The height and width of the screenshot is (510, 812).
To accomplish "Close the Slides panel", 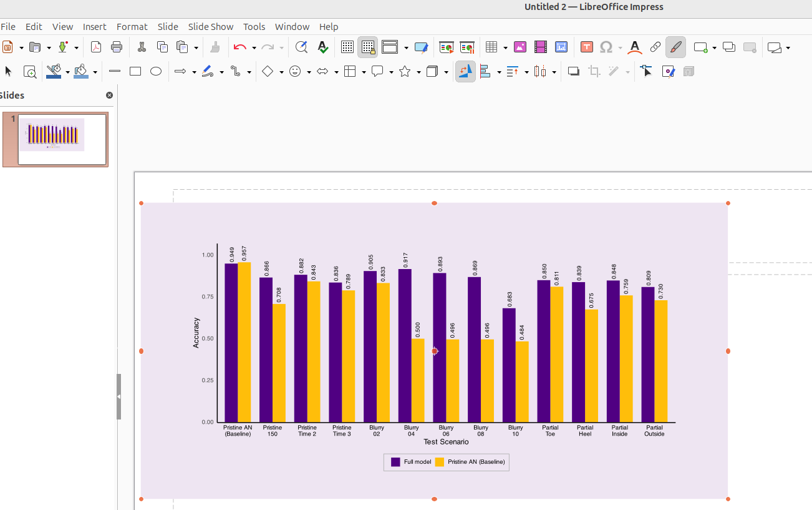I will [110, 96].
